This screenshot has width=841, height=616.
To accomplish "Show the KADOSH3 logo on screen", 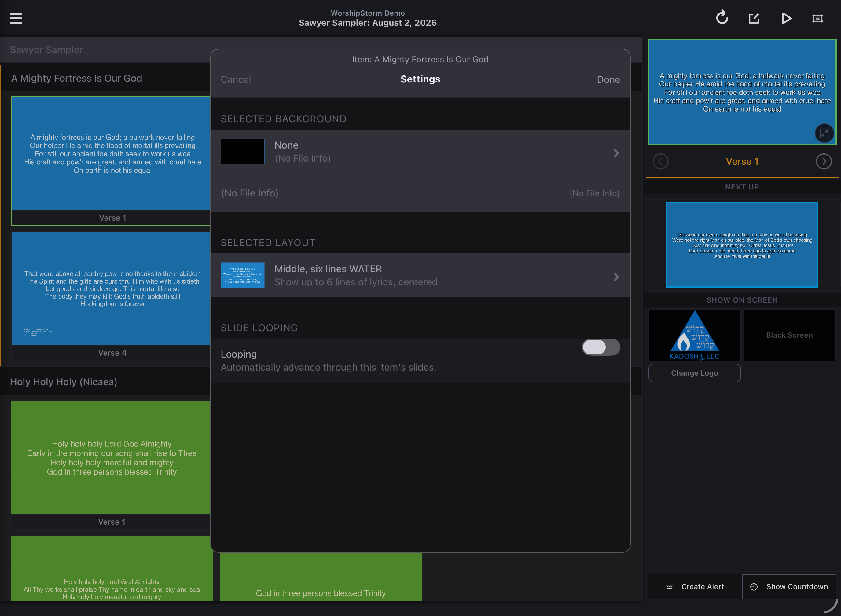I will point(694,335).
